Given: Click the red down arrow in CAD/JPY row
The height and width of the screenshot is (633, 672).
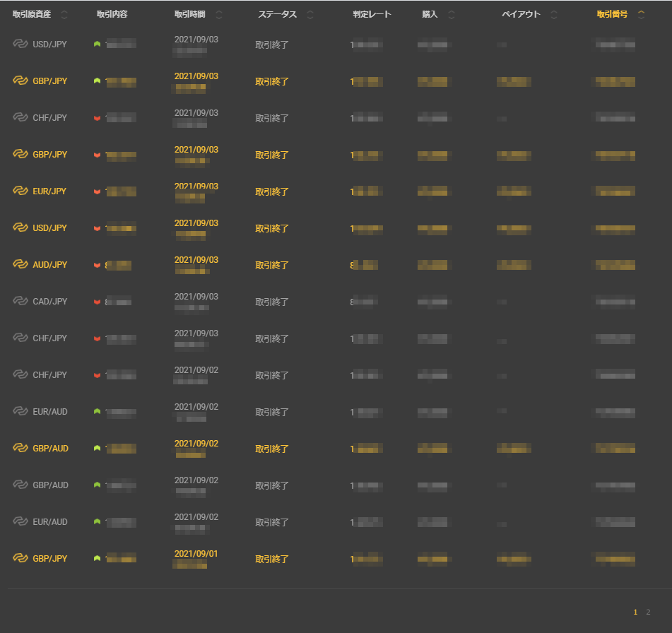Looking at the screenshot, I should coord(97,302).
